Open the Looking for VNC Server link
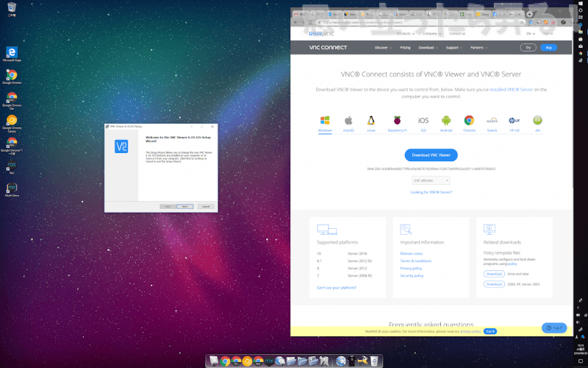The image size is (588, 368). click(x=431, y=192)
